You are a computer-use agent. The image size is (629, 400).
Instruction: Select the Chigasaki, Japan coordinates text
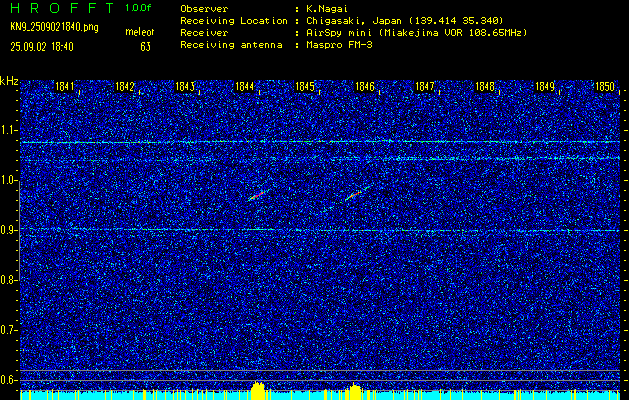[x=405, y=20]
